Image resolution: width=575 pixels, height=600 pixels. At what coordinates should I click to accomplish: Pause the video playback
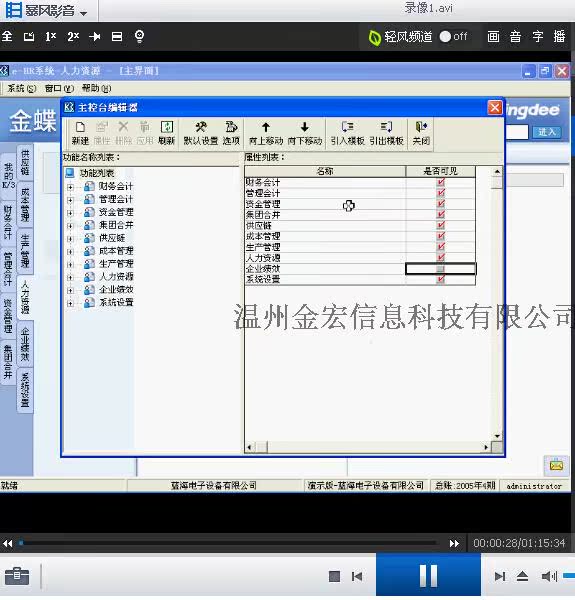point(428,576)
